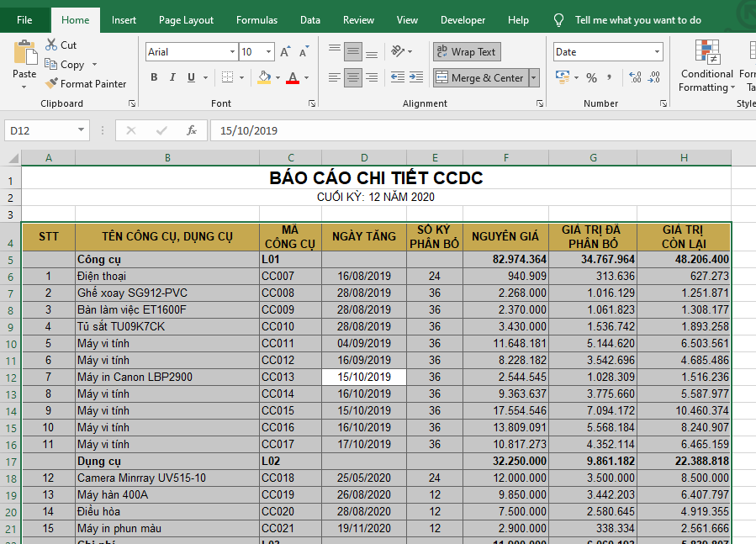Expand the font name dropdown
756x544 pixels.
pyautogui.click(x=232, y=52)
